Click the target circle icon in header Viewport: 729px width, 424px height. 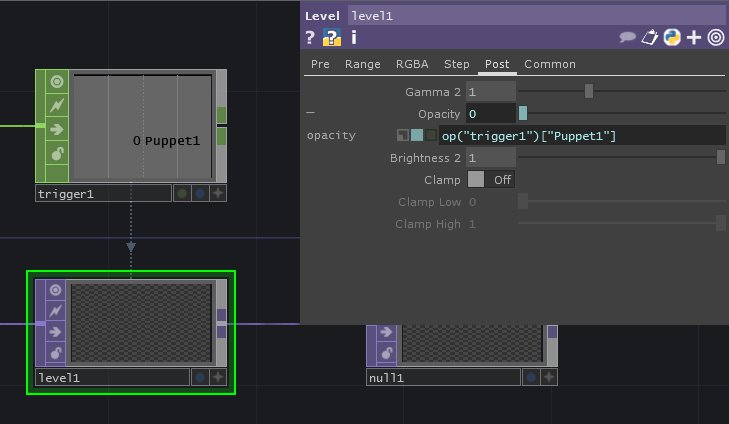click(x=716, y=38)
